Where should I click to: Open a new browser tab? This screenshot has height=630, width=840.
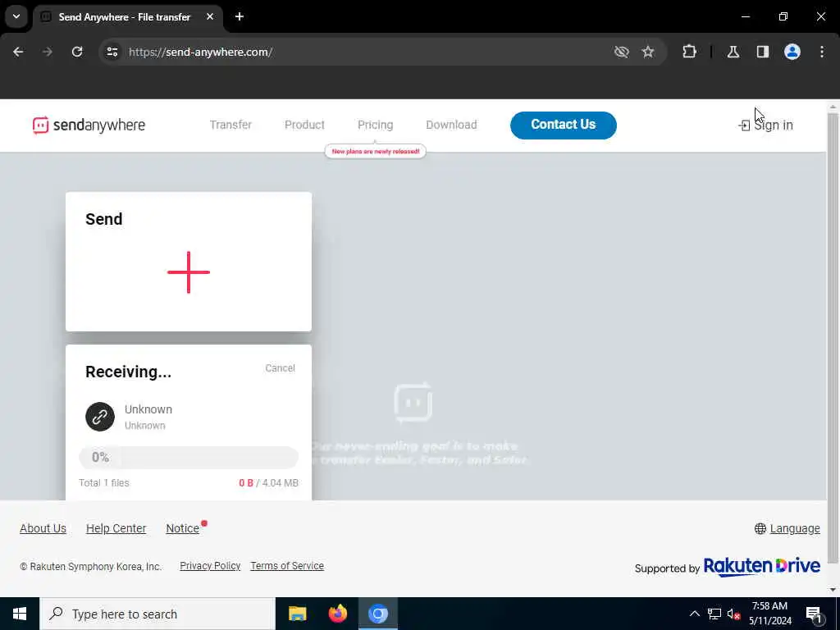[240, 16]
